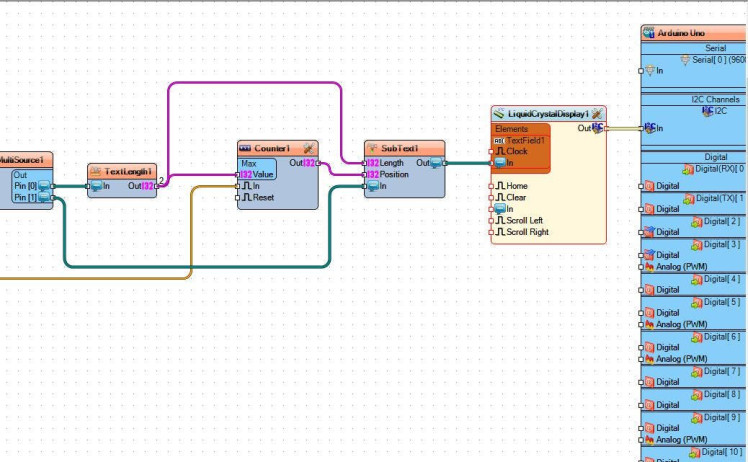The height and width of the screenshot is (462, 748).
Task: Click the I2C channel icon
Action: coord(707,111)
